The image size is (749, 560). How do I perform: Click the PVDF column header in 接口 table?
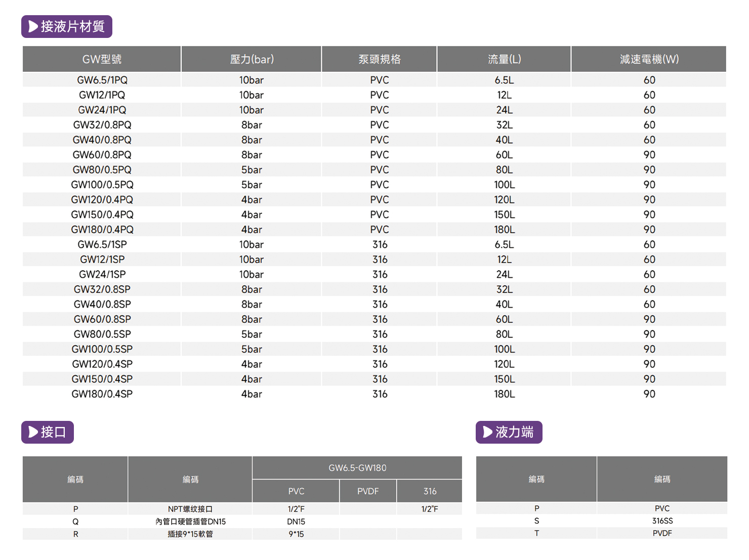click(368, 491)
